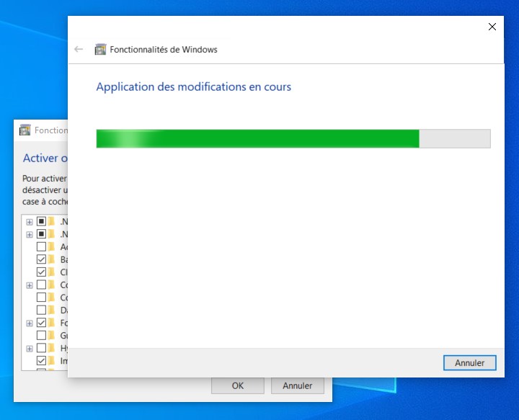Check the 'Da' feature checkbox
Screen dimensions: 519x420
(x=41, y=310)
